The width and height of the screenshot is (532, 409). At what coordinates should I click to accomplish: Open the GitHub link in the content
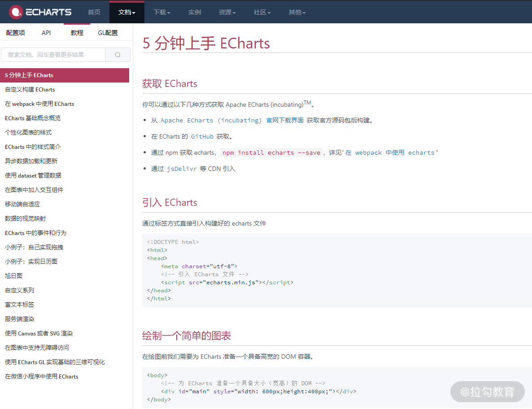point(202,136)
